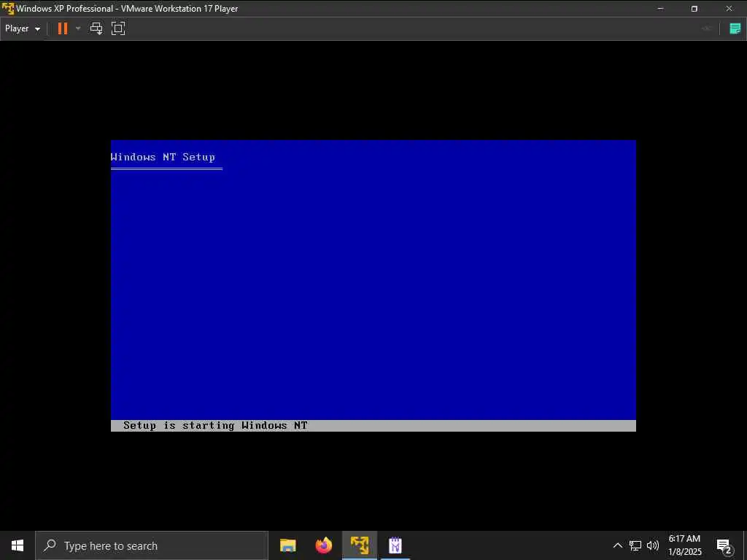Show hidden system tray icons
This screenshot has height=560, width=747.
tap(617, 545)
